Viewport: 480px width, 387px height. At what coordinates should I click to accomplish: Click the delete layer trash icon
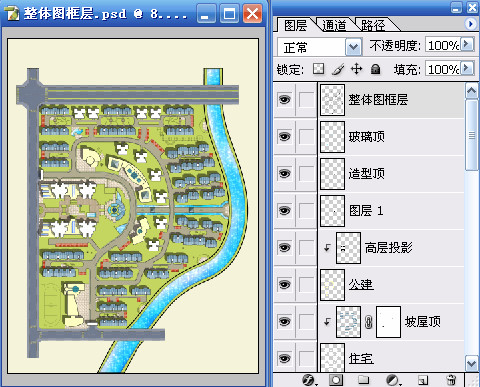pos(451,380)
